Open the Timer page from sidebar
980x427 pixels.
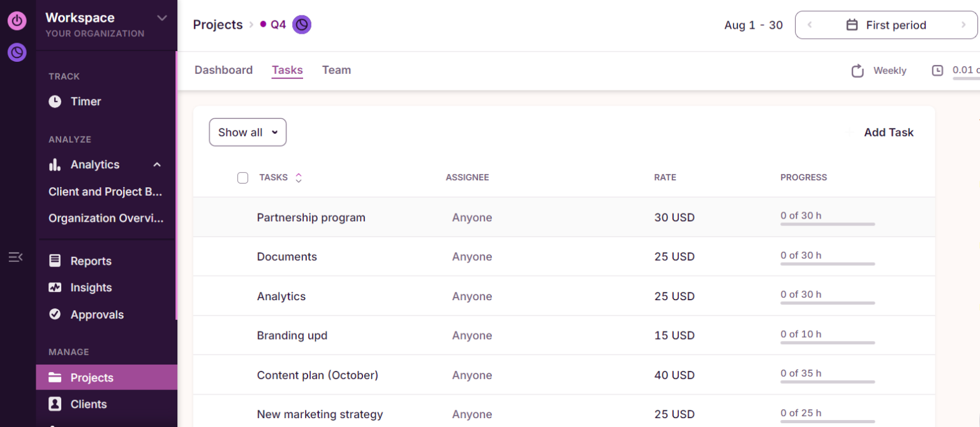click(85, 101)
